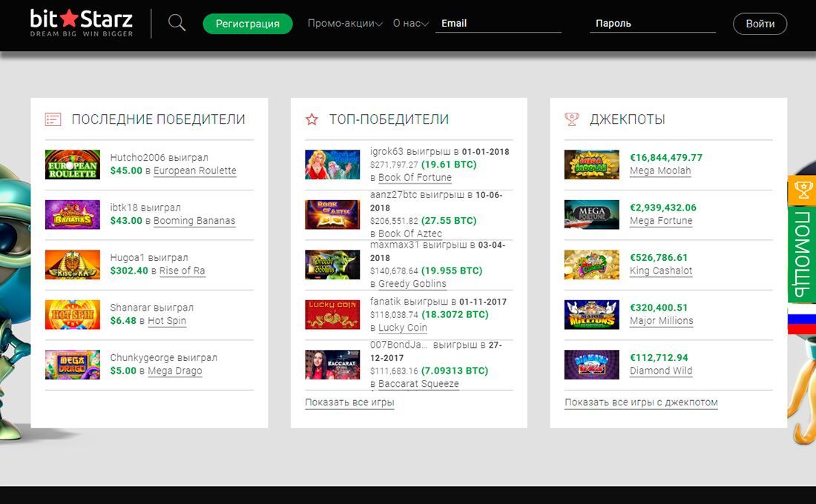Click the Войти login button
This screenshot has width=816, height=504.
click(760, 24)
